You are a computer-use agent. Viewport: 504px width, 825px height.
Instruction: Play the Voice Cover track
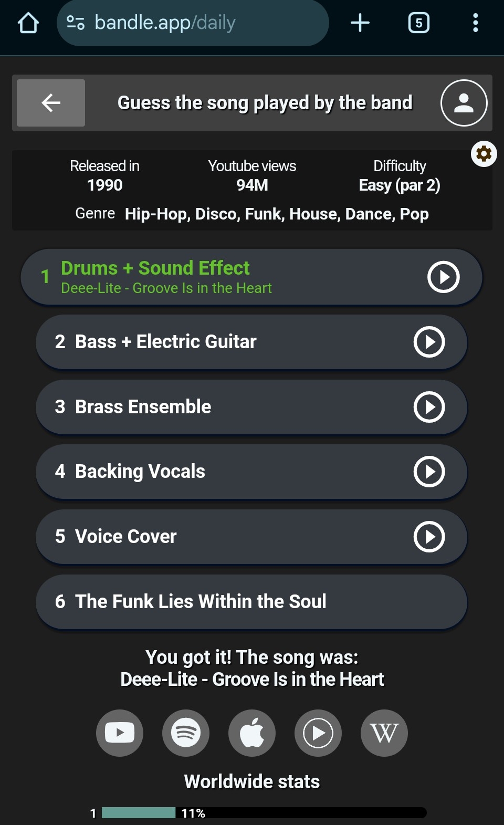point(429,537)
